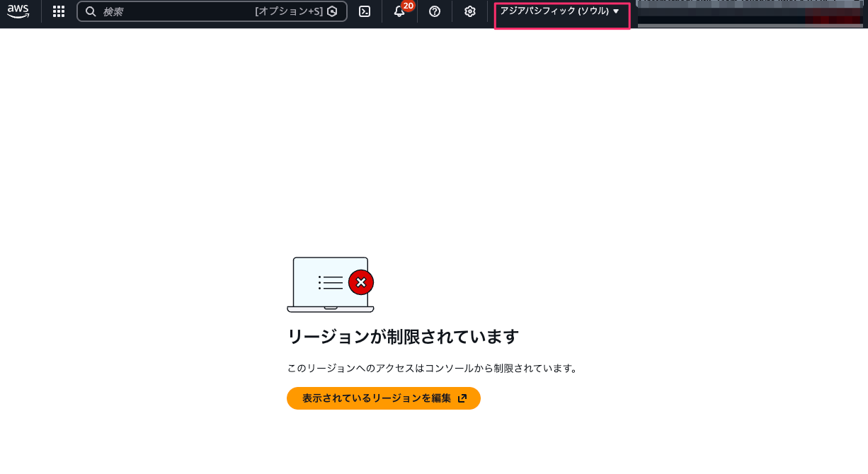The height and width of the screenshot is (474, 868).
Task: Open the help question mark menu
Action: (x=434, y=11)
